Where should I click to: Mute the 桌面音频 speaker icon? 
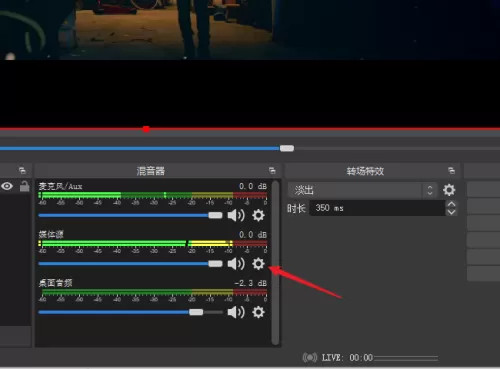click(236, 312)
